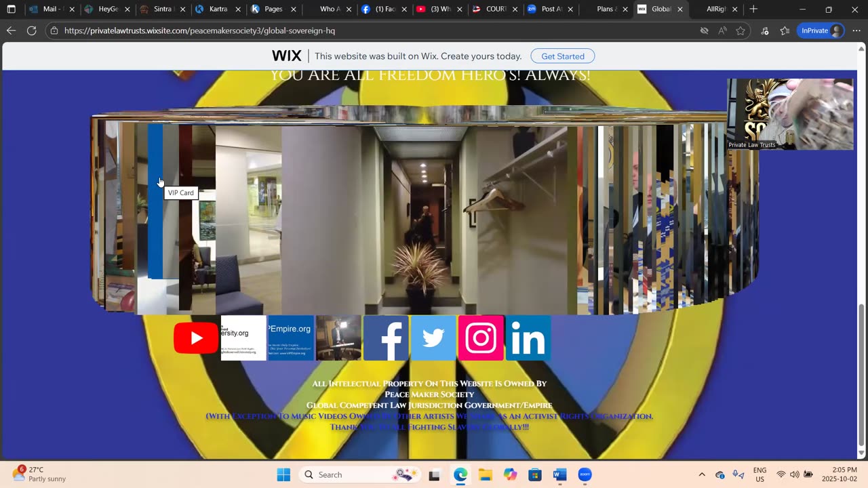This screenshot has width=868, height=488.
Task: Add this page to favorites star
Action: [741, 30]
